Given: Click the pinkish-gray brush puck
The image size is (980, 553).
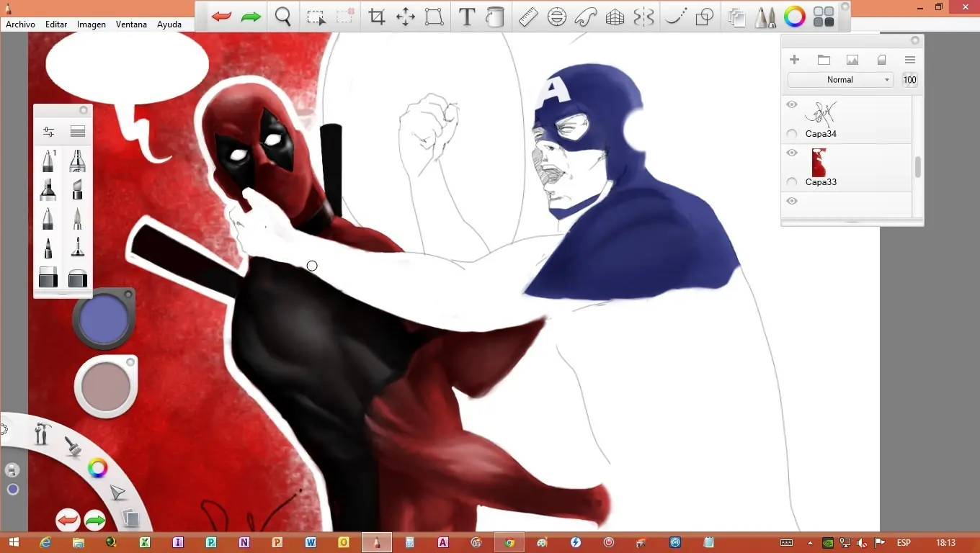Looking at the screenshot, I should [105, 387].
